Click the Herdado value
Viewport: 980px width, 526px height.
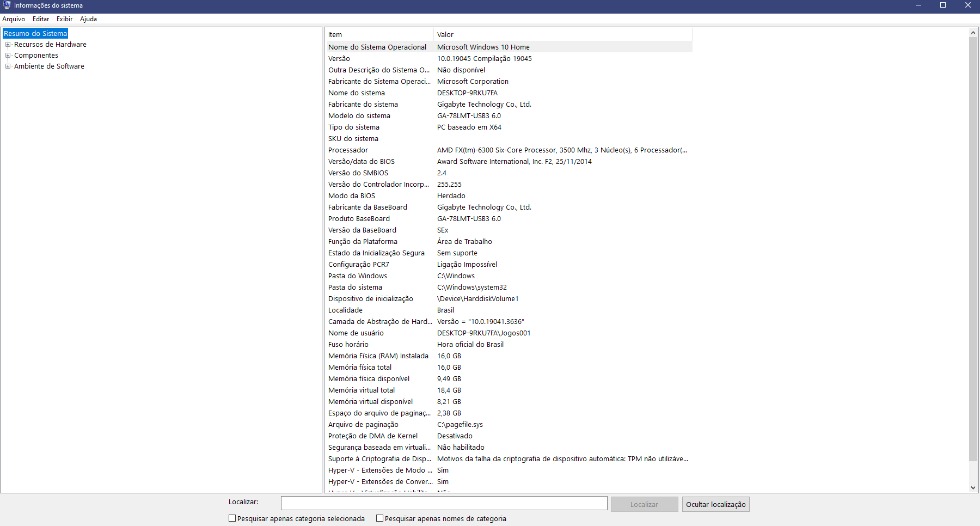[x=451, y=196]
